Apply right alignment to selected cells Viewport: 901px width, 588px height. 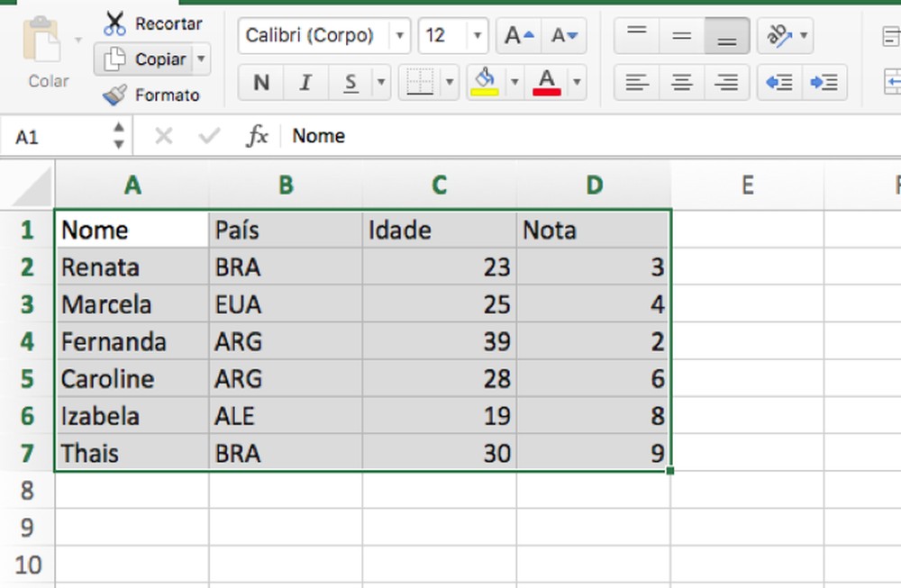(x=726, y=82)
